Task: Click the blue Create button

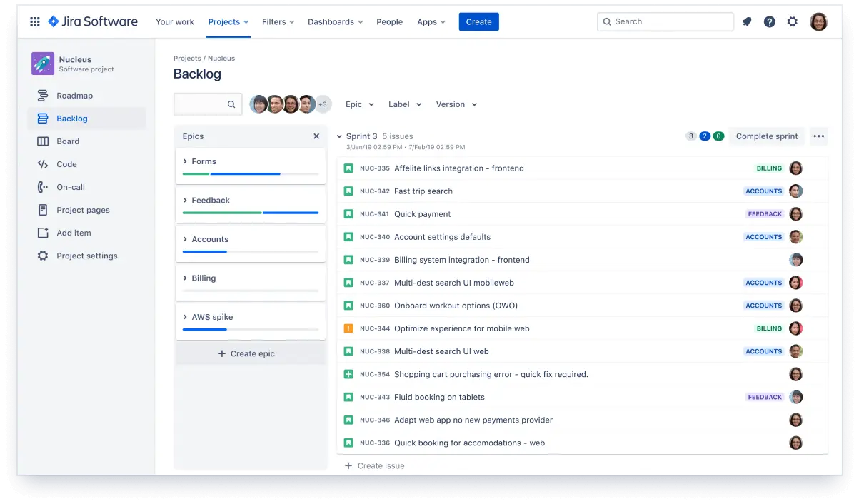Action: tap(478, 21)
